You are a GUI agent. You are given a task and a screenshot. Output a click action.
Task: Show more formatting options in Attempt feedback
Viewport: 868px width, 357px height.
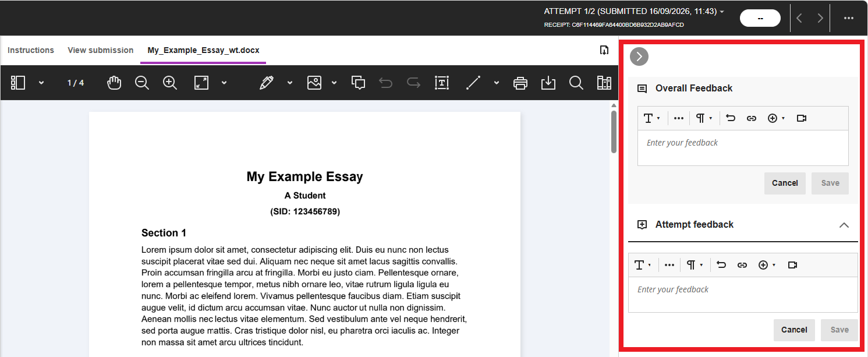(x=669, y=265)
